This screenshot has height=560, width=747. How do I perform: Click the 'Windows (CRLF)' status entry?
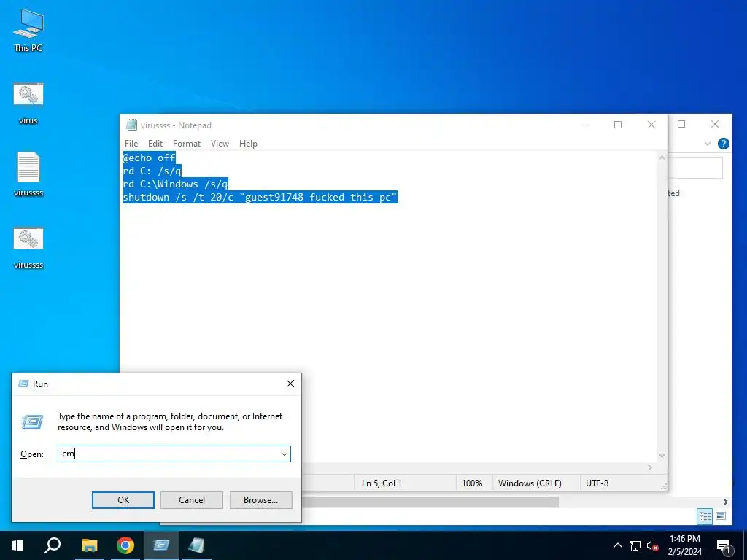530,483
